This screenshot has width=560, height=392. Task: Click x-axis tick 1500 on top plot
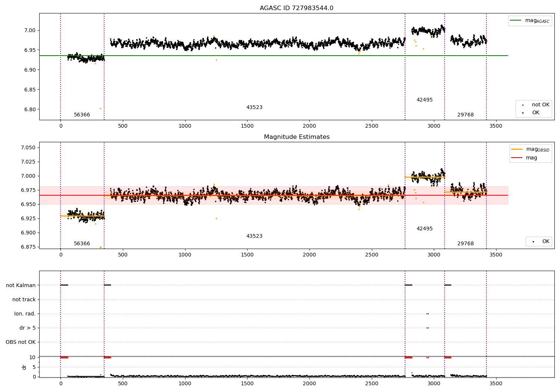point(247,126)
